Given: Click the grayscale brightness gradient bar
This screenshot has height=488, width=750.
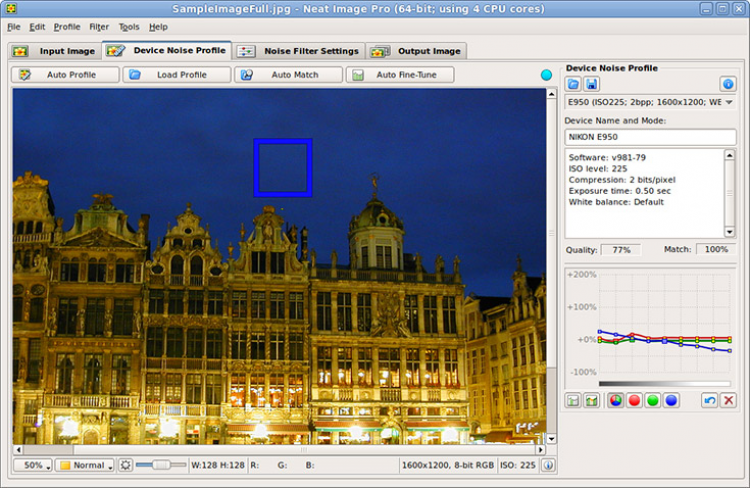Looking at the screenshot, I should tap(664, 383).
